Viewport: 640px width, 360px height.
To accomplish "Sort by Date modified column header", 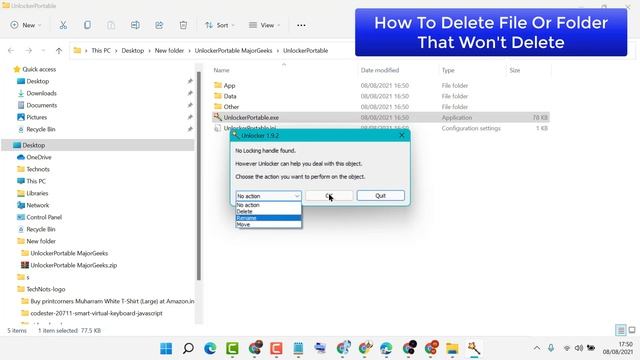I will tap(380, 70).
